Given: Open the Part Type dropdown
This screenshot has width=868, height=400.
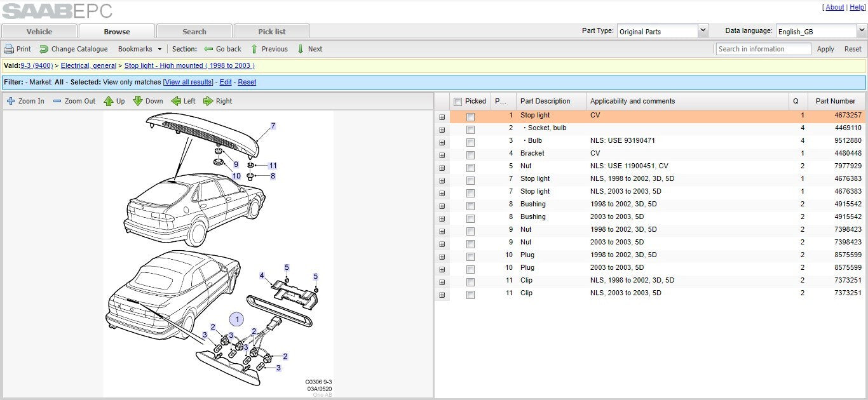Looking at the screenshot, I should 703,30.
